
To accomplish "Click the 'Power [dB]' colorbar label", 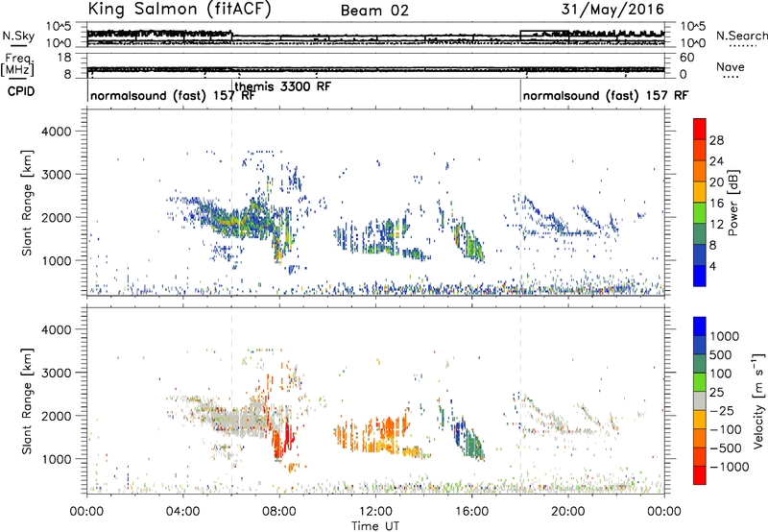I will (x=732, y=203).
